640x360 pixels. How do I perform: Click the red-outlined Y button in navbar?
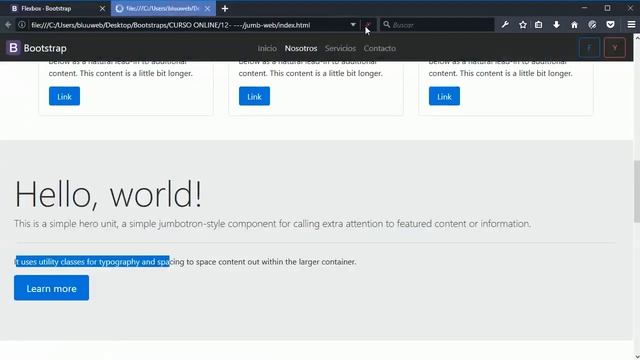615,48
